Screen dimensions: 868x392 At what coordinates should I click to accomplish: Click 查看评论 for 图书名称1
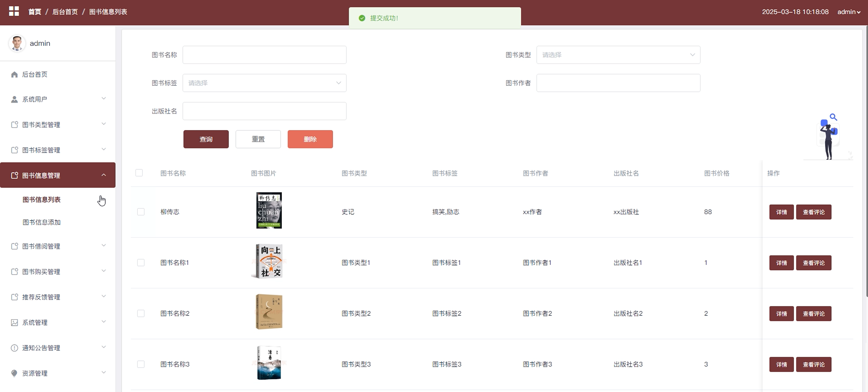coord(813,263)
